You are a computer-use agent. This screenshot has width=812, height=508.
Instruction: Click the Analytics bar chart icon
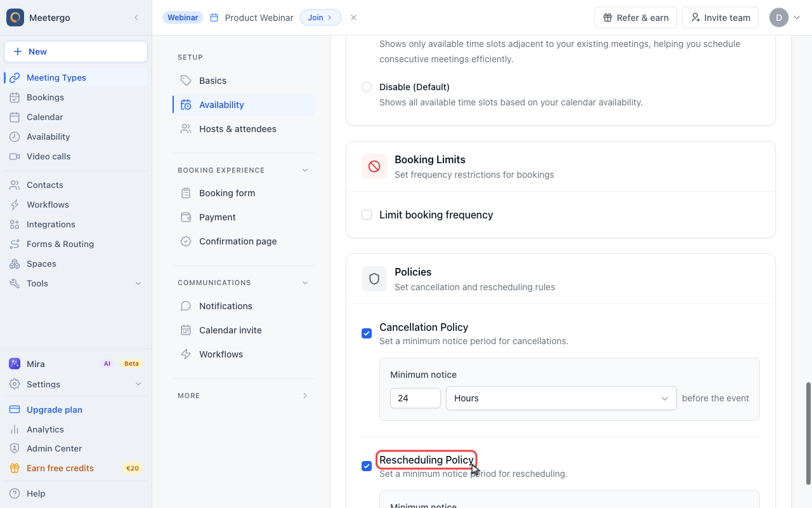click(15, 429)
